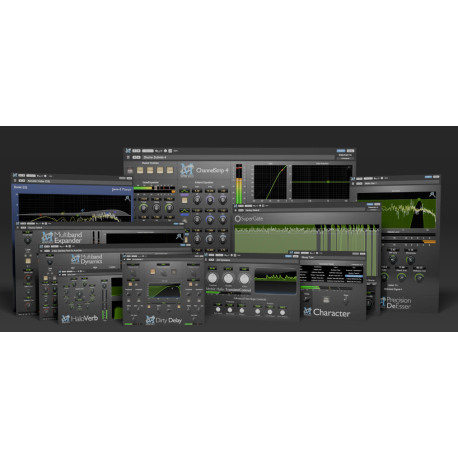Click the blue button at Precision DeEsser top right
Screen dimensions: 458x458
point(428,177)
